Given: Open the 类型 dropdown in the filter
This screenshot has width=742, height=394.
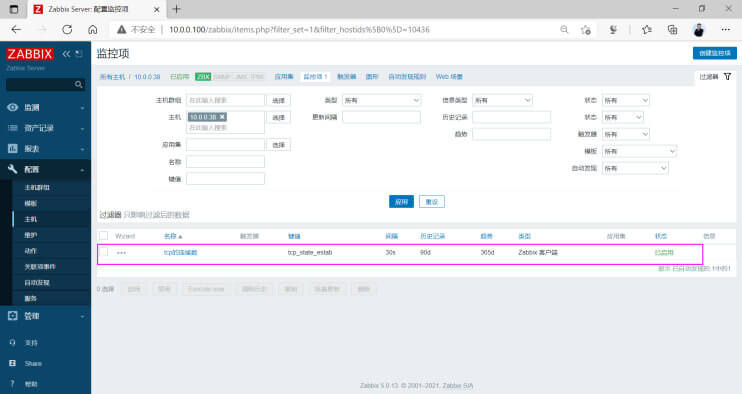Looking at the screenshot, I should [x=381, y=100].
